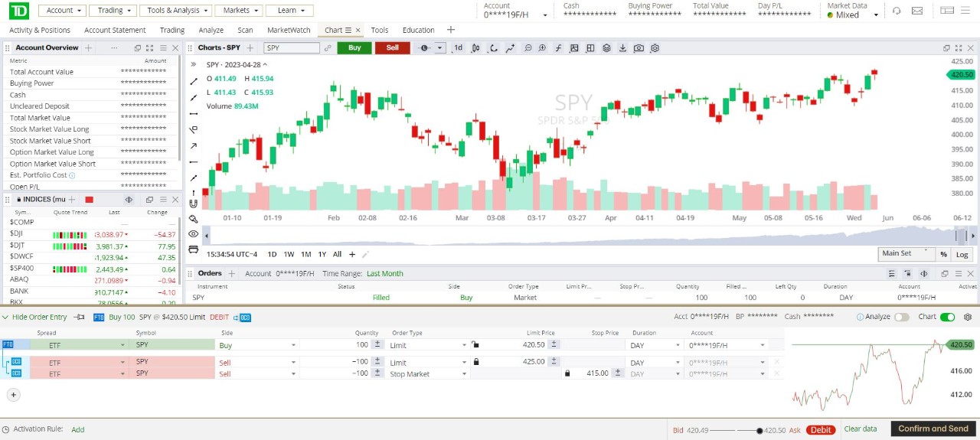Open the MarketWatch tab
The width and height of the screenshot is (980, 440).
click(x=289, y=30)
